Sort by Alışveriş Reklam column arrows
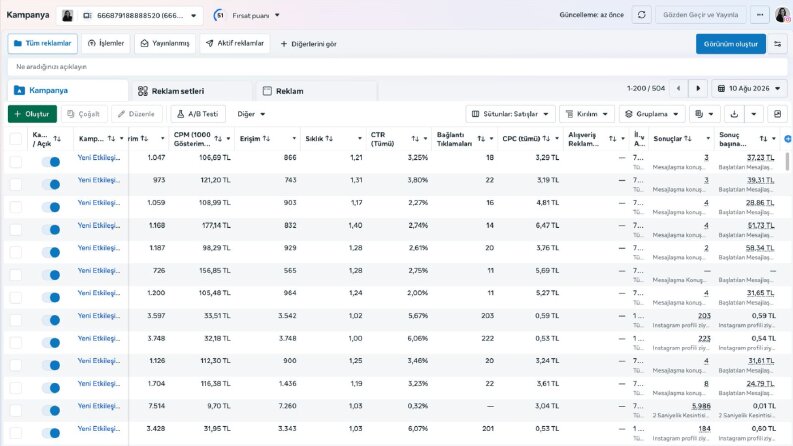The height and width of the screenshot is (446, 793). (x=612, y=139)
